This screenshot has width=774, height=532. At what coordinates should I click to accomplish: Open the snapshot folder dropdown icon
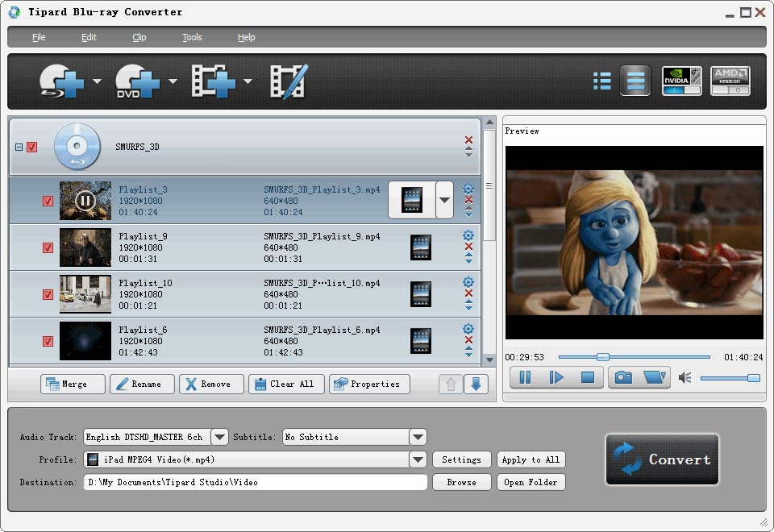pyautogui.click(x=655, y=378)
